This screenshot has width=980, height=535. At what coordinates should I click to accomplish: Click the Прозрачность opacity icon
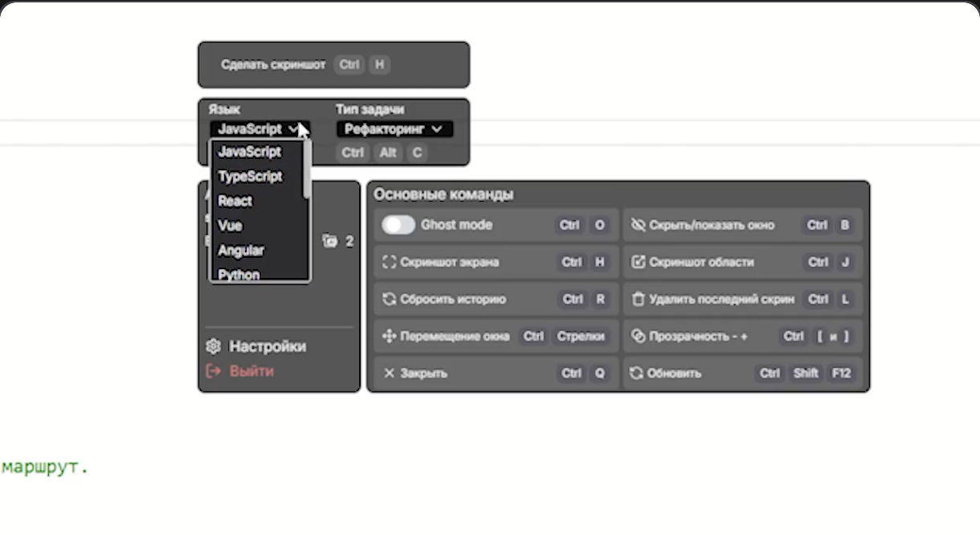[639, 337]
